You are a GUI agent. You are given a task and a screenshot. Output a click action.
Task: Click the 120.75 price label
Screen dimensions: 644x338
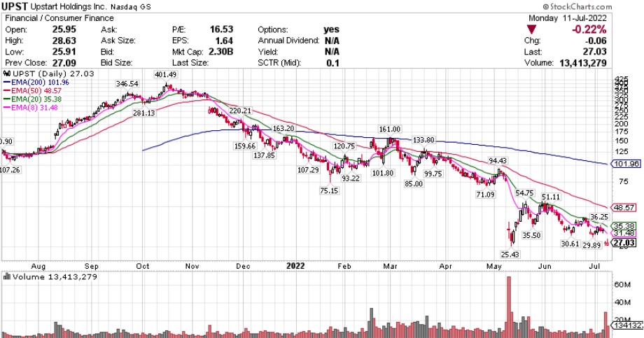coord(344,146)
